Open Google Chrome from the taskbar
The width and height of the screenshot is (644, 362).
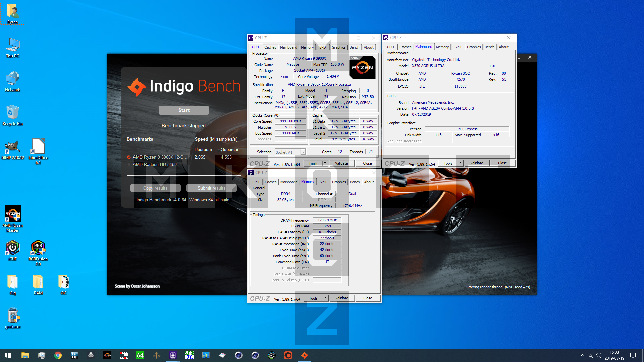[58, 355]
